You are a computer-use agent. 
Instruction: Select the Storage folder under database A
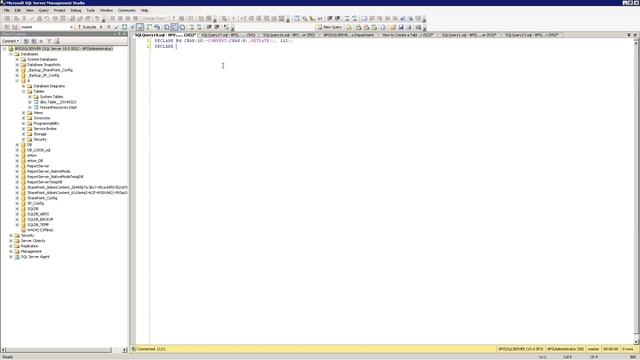(40, 134)
